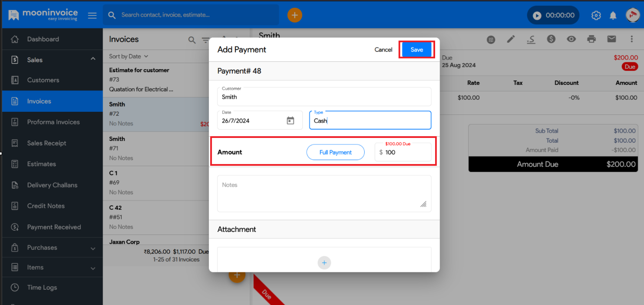Click the edit pencil icon for the invoice
Screen dimensions: 644x305
[x=510, y=39]
